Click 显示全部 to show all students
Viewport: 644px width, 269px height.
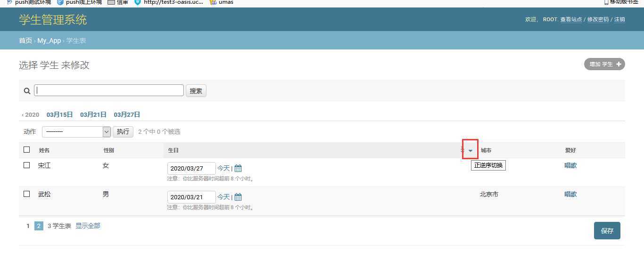tap(88, 226)
